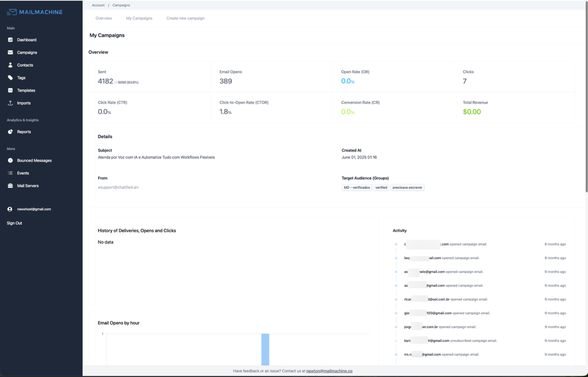Select the Events list icon

pyautogui.click(x=10, y=173)
